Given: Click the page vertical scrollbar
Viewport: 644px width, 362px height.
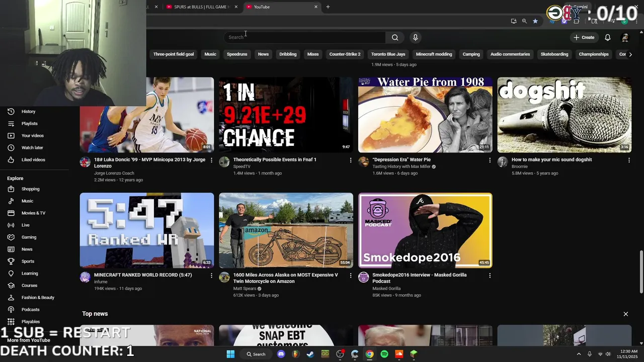Looking at the screenshot, I should point(641,273).
